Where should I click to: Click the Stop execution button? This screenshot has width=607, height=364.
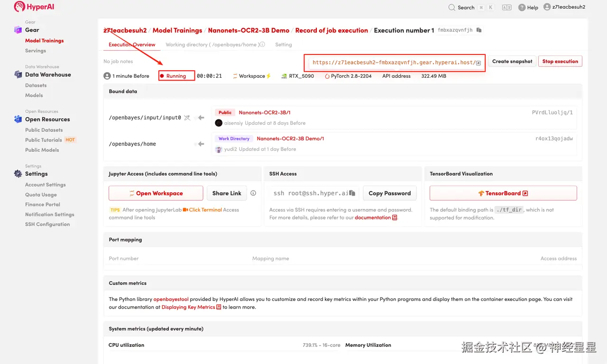pos(560,62)
